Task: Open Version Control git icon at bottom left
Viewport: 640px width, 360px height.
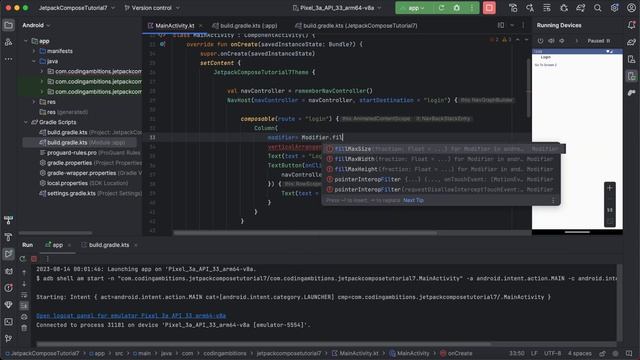Action: click(8, 338)
